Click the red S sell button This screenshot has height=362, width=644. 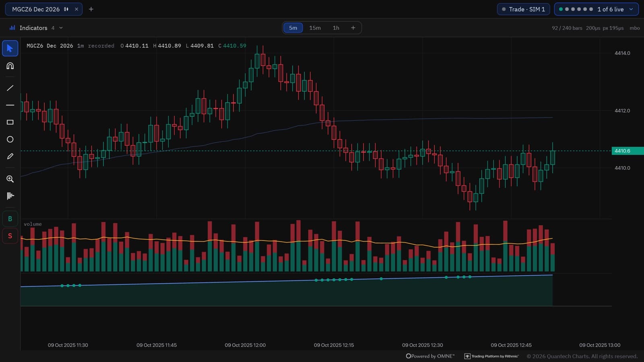[10, 236]
